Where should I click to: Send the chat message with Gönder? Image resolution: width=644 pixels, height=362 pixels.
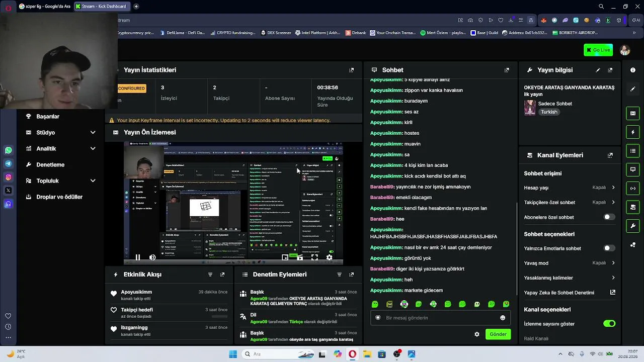click(x=498, y=334)
